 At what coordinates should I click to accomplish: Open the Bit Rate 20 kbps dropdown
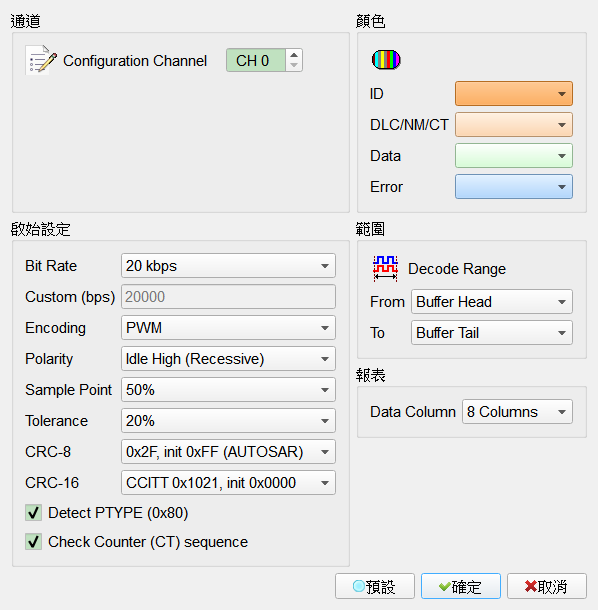point(228,266)
